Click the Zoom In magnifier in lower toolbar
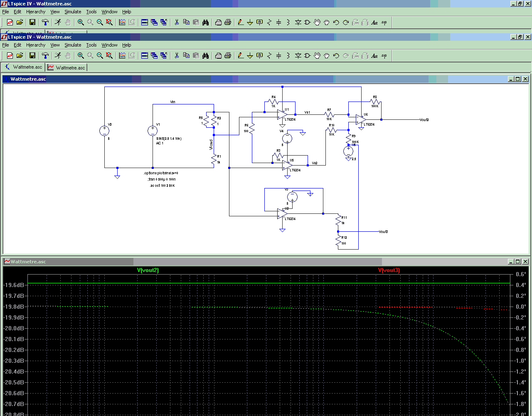 [x=81, y=56]
